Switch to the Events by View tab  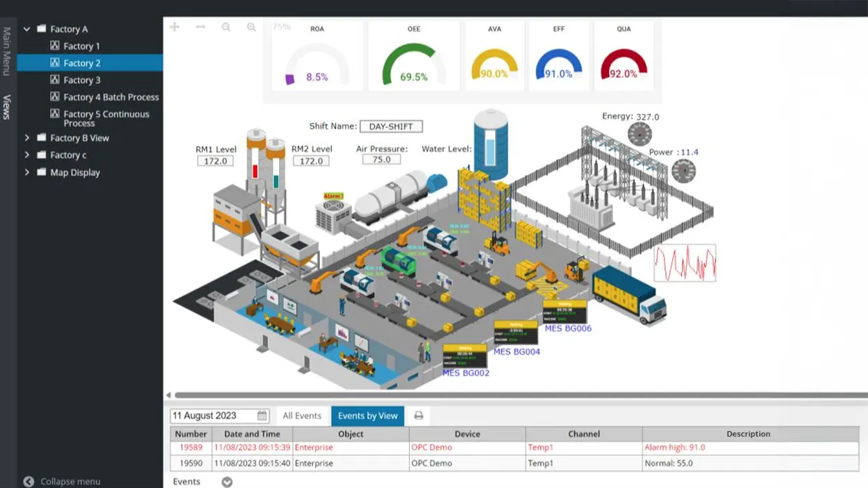pyautogui.click(x=367, y=416)
